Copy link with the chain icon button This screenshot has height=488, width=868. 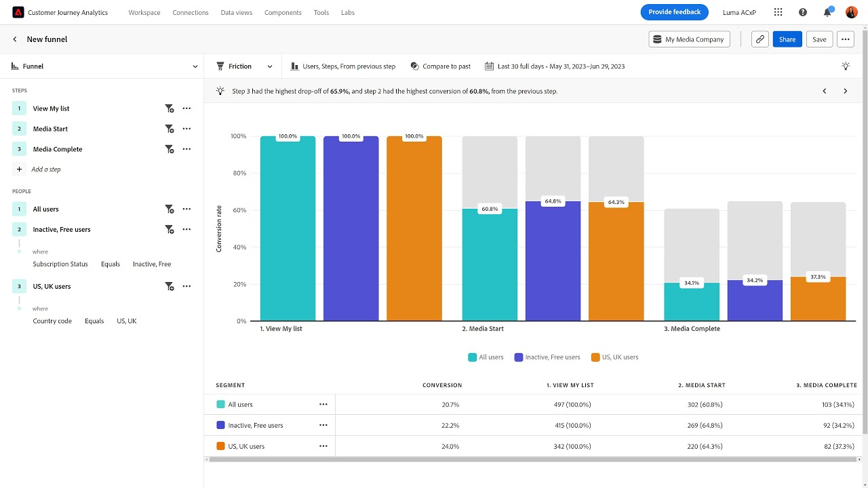pos(760,39)
